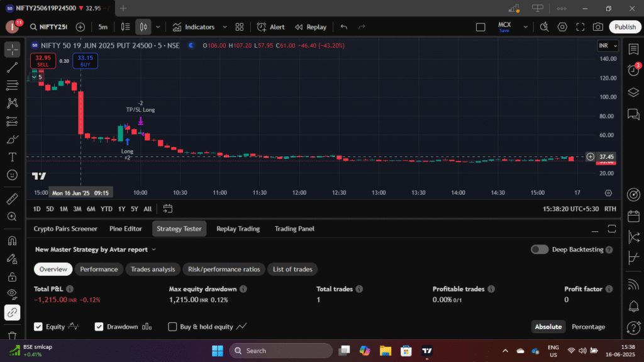Change the 5m timeframe interval
The height and width of the screenshot is (362, 644).
coord(103,27)
